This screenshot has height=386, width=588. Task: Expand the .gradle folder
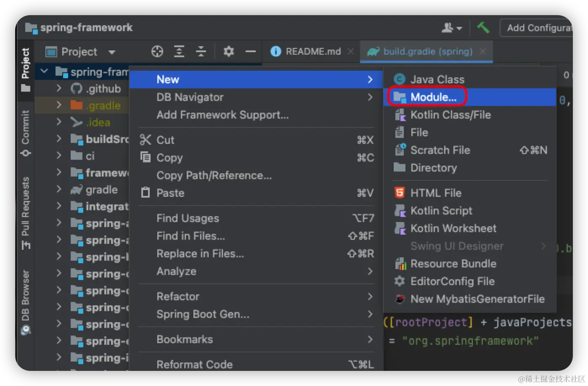pos(59,105)
